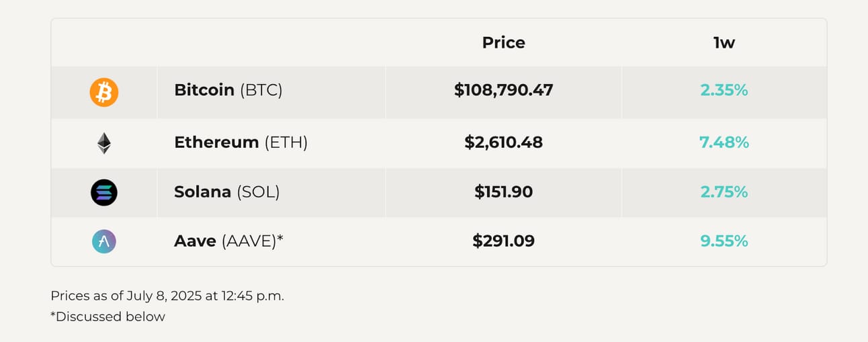Click Aave weekly change 9.55%
The height and width of the screenshot is (342, 868).
[x=724, y=241]
